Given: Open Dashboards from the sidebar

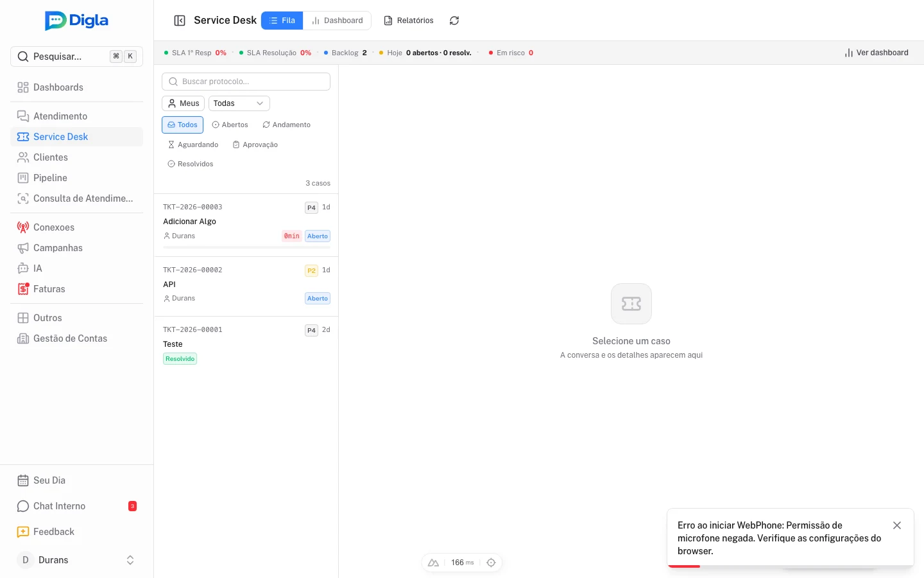Looking at the screenshot, I should click(x=77, y=87).
